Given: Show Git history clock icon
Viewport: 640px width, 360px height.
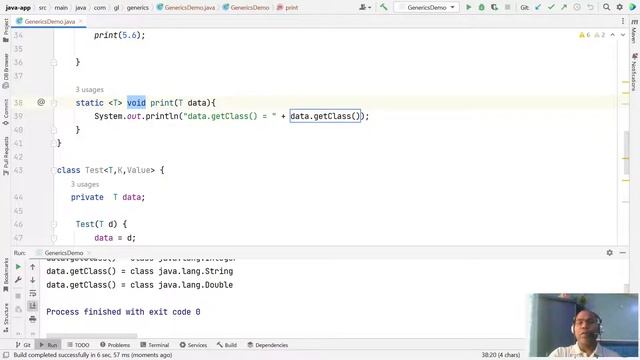Looking at the screenshot, I should coord(577,7).
